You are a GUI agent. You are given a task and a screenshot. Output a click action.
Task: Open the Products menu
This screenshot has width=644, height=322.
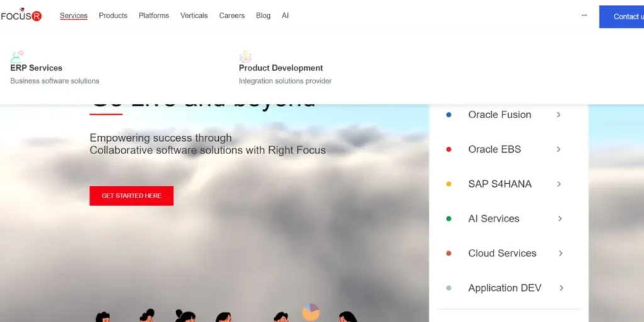click(113, 16)
